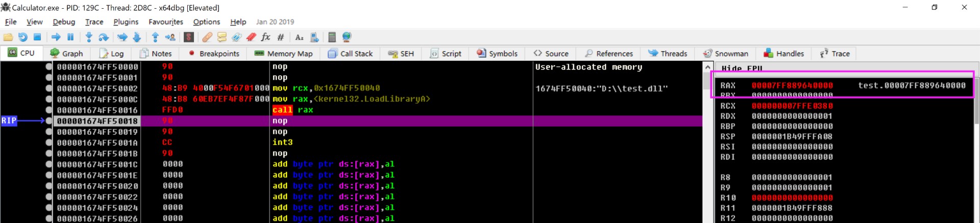
Task: Open the calculator tool icon
Action: (332, 37)
